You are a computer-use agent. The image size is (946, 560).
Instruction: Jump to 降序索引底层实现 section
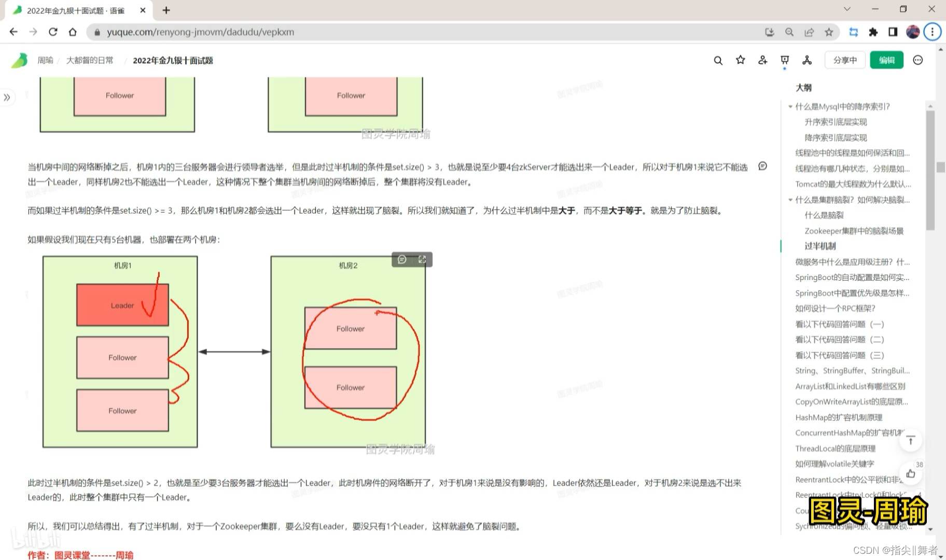(x=836, y=137)
